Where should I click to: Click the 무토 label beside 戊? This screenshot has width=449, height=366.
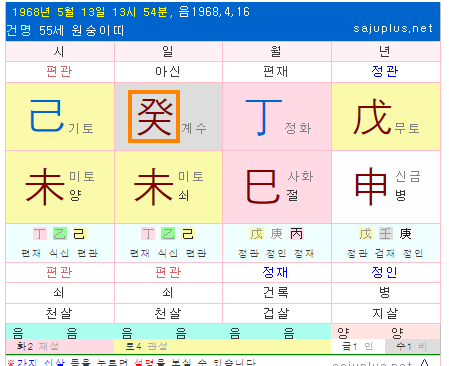click(407, 128)
